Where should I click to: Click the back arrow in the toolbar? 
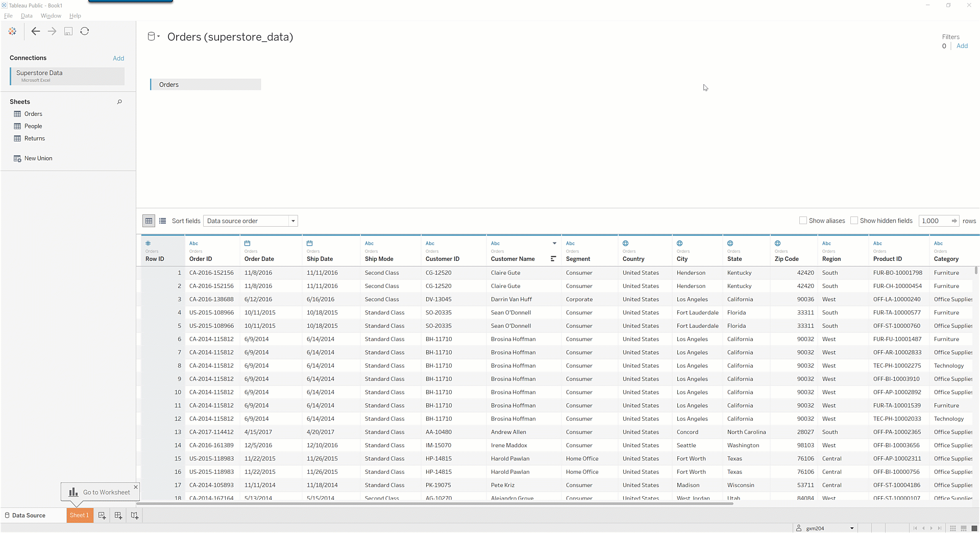(35, 32)
